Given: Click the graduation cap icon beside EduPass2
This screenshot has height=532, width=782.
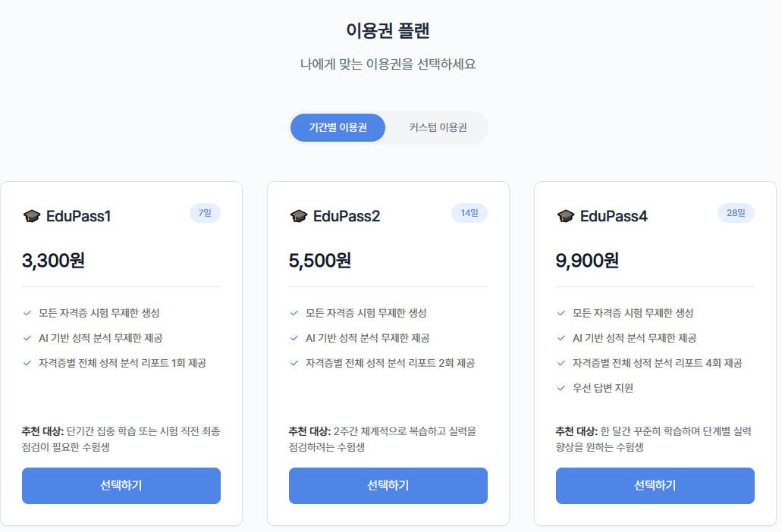Looking at the screenshot, I should 298,217.
